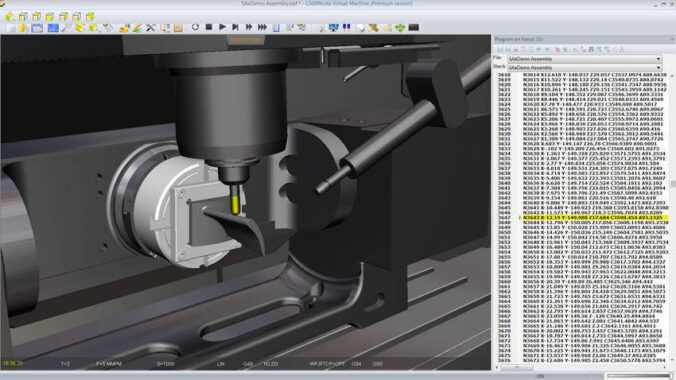676x380 pixels.
Task: Click the vertical scrollbar of the program listing
Action: 673,218
